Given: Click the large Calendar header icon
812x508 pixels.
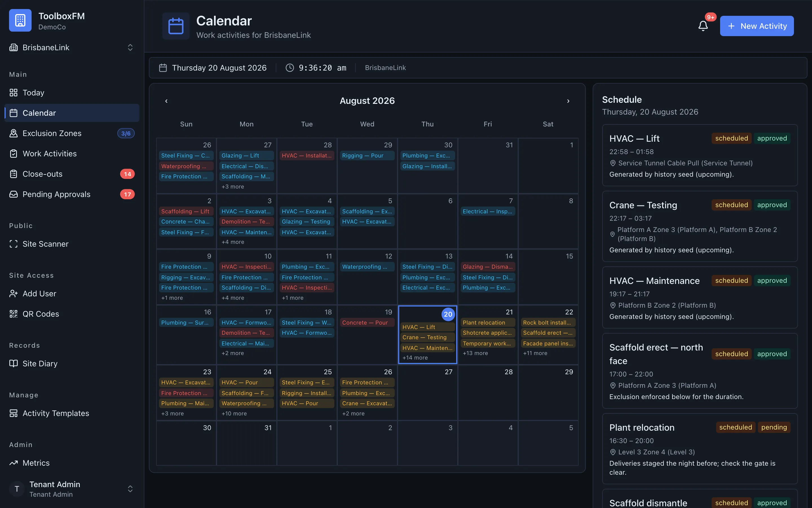Looking at the screenshot, I should tap(176, 26).
